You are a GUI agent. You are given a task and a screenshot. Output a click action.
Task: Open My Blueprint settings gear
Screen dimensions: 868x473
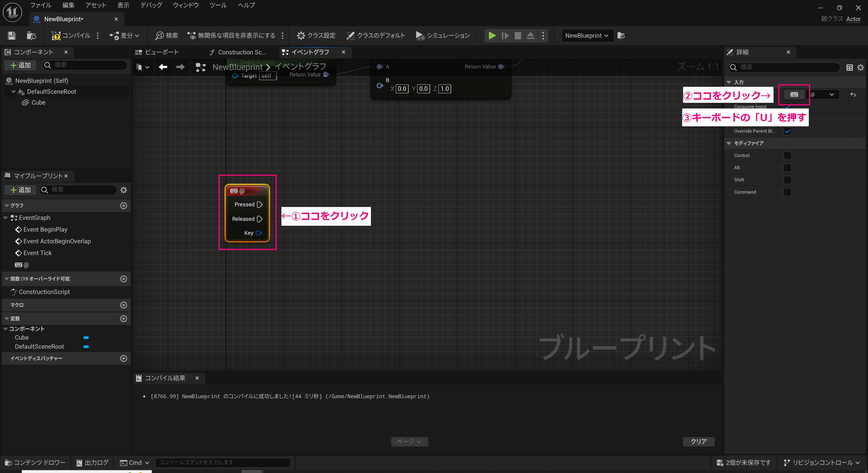tap(124, 190)
